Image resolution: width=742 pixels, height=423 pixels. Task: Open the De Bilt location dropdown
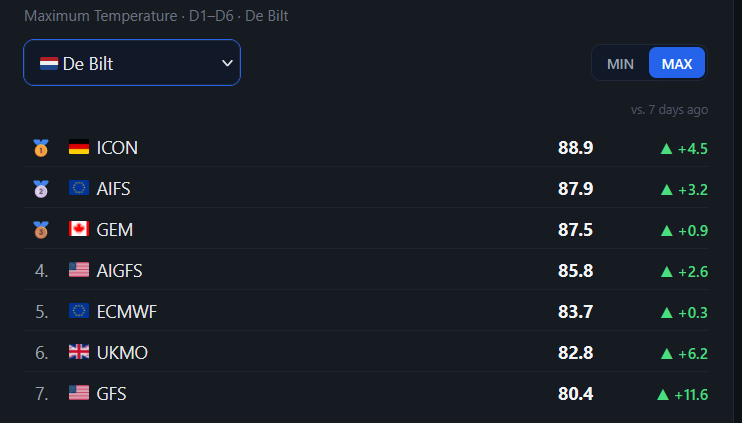click(x=132, y=62)
